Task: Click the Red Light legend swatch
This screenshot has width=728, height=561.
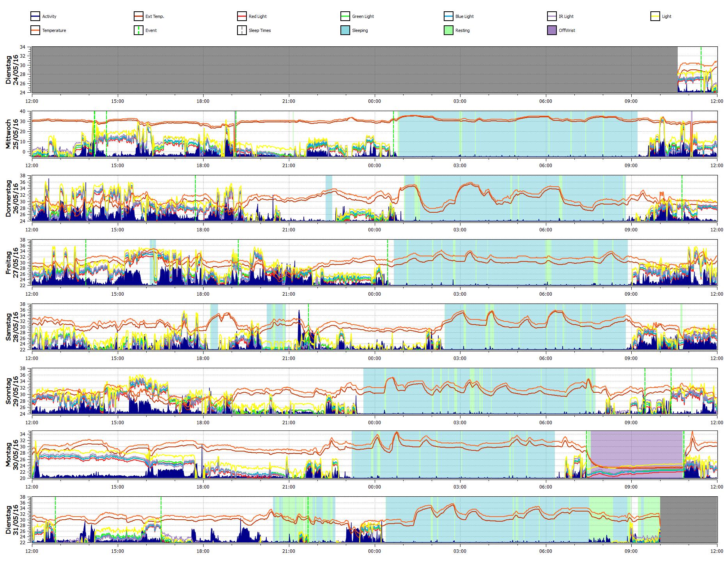Action: tap(242, 16)
